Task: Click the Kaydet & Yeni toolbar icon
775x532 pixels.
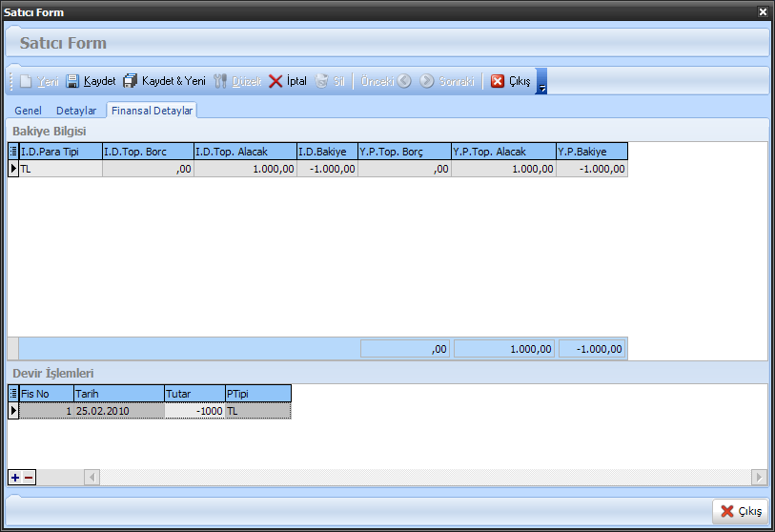Action: coord(131,81)
